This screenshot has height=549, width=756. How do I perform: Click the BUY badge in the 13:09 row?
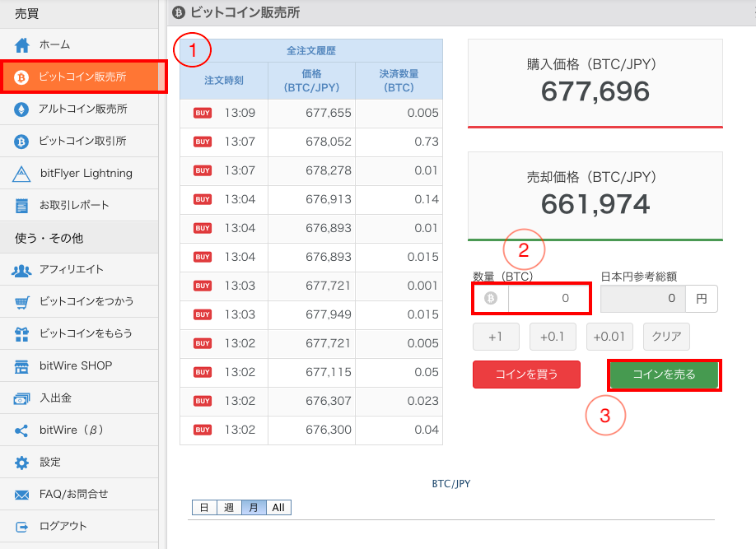coord(203,113)
